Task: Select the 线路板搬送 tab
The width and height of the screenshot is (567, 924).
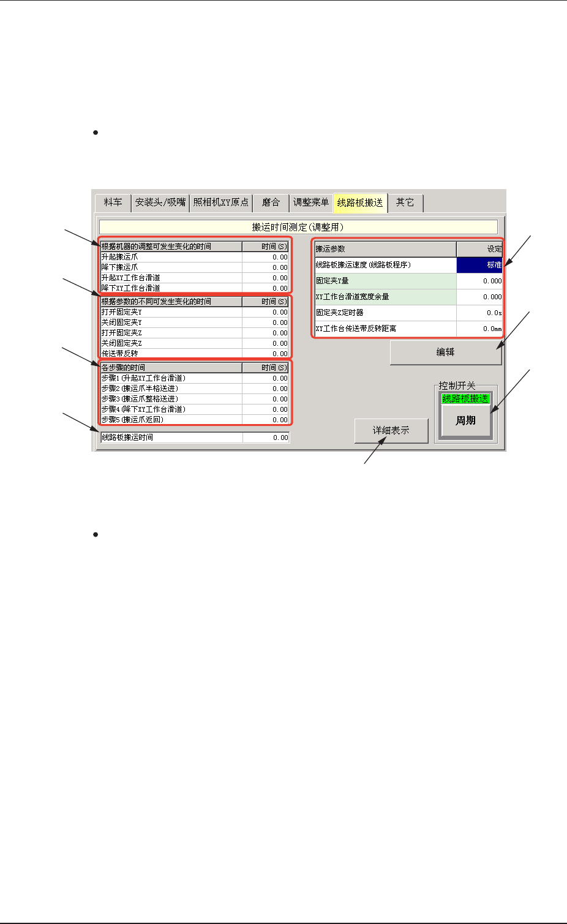Action: pyautogui.click(x=360, y=203)
